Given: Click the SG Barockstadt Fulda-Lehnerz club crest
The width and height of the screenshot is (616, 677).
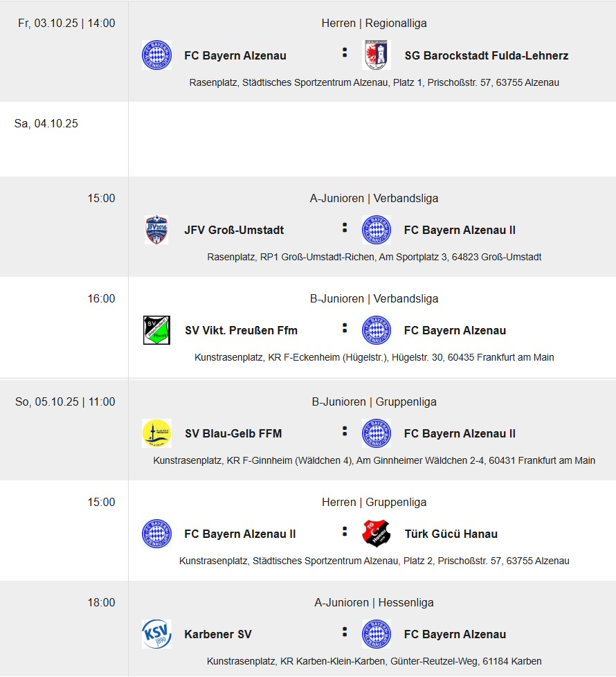Looking at the screenshot, I should [377, 55].
